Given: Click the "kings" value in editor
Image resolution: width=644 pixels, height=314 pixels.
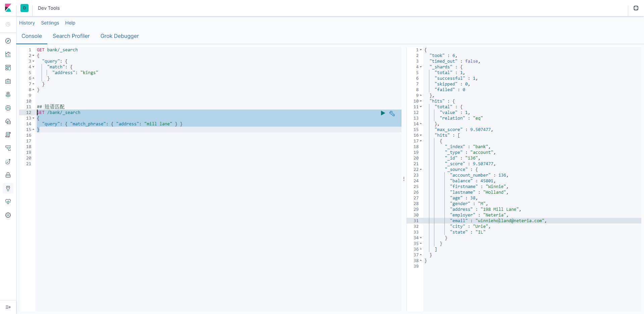Looking at the screenshot, I should (x=89, y=73).
